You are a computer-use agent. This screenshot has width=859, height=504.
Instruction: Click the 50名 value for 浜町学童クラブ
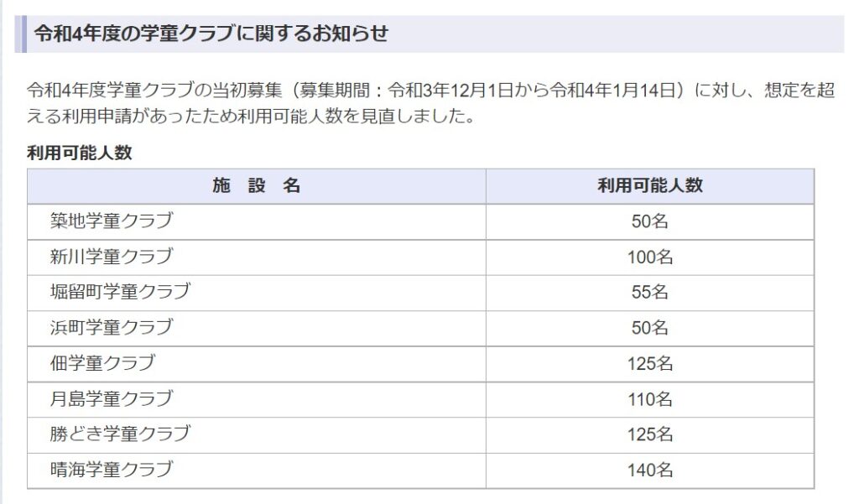point(650,329)
